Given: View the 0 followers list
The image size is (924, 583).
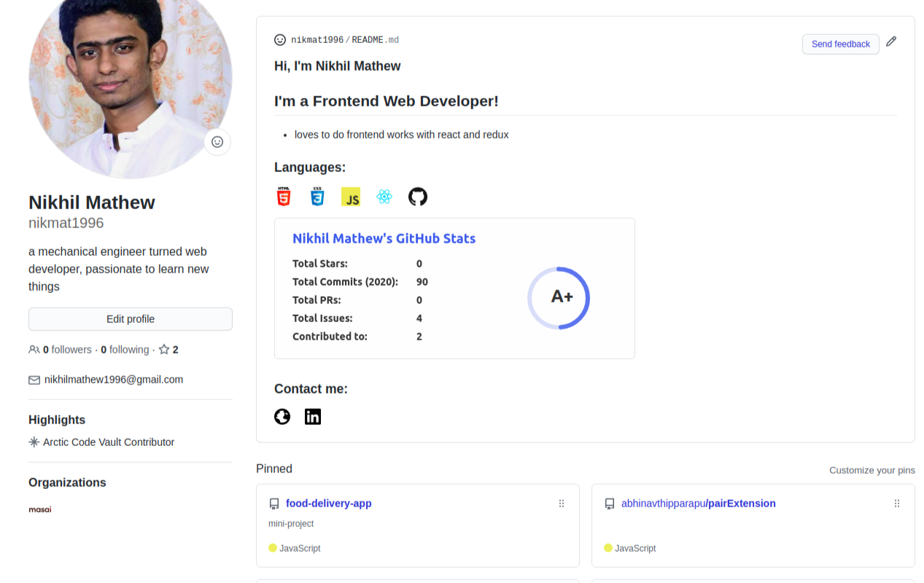Looking at the screenshot, I should 66,350.
